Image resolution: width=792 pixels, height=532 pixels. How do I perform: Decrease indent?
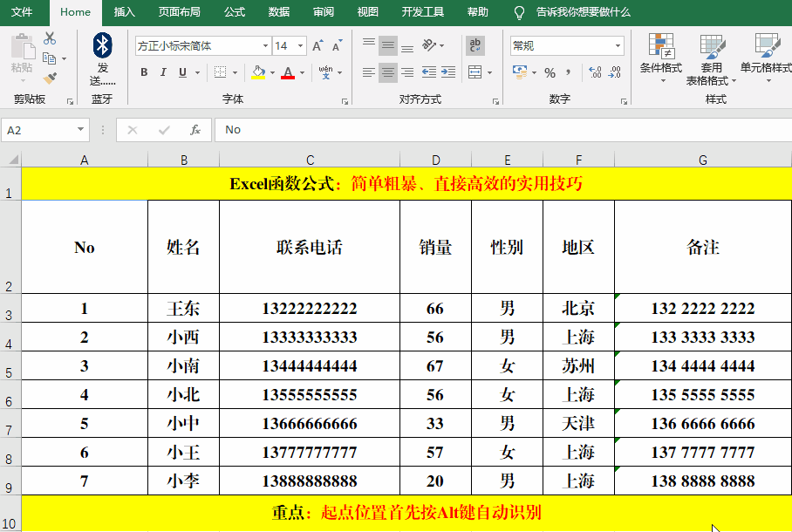[429, 72]
